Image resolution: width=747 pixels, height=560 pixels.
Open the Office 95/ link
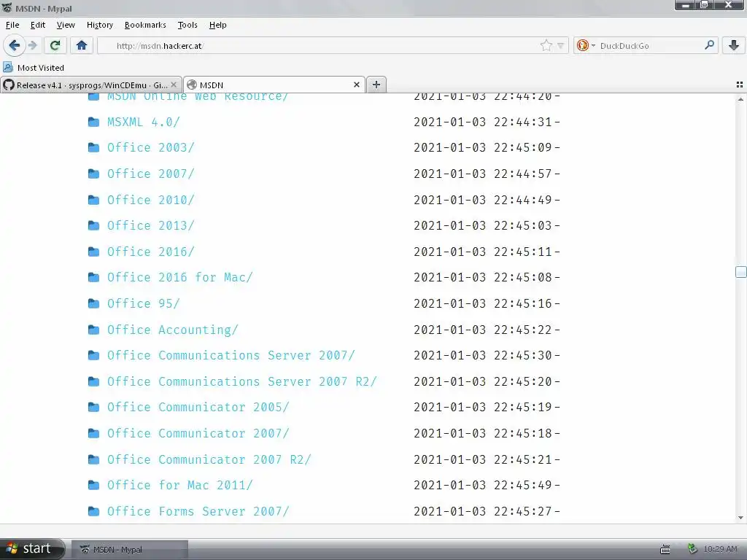(144, 303)
